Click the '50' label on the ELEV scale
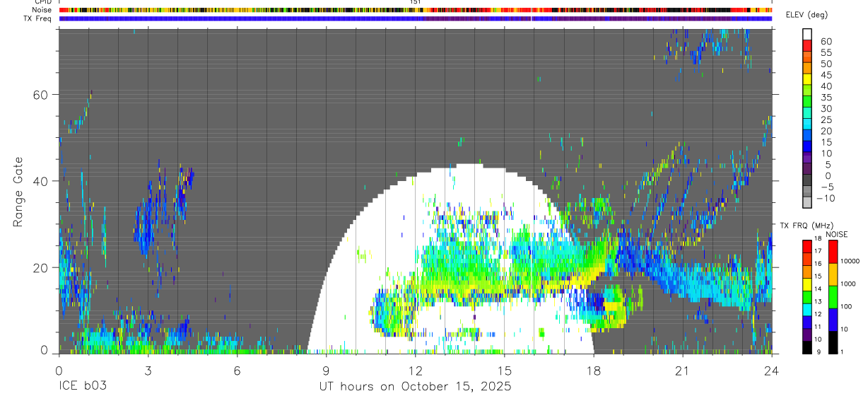 [x=825, y=64]
